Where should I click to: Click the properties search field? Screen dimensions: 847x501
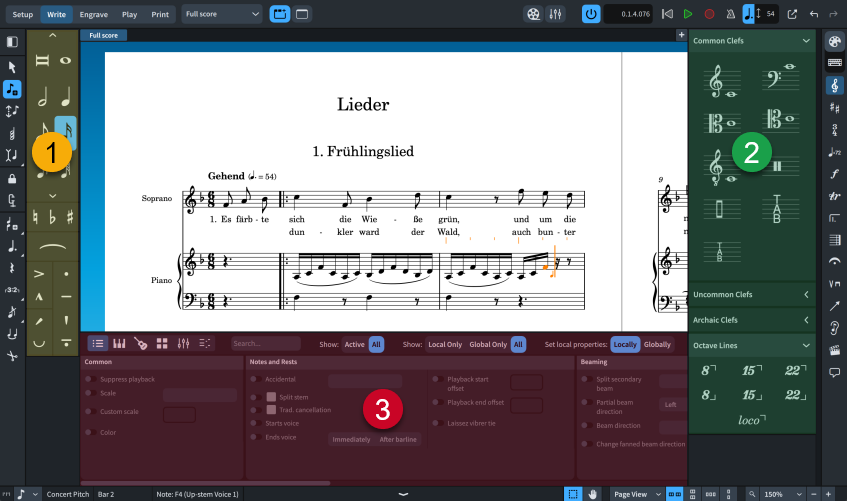(x=265, y=344)
